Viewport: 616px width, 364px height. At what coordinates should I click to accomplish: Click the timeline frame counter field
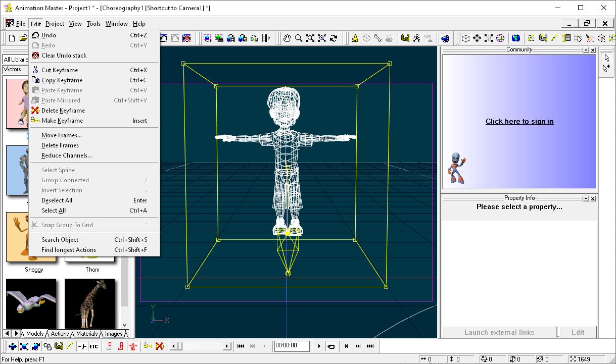293,346
